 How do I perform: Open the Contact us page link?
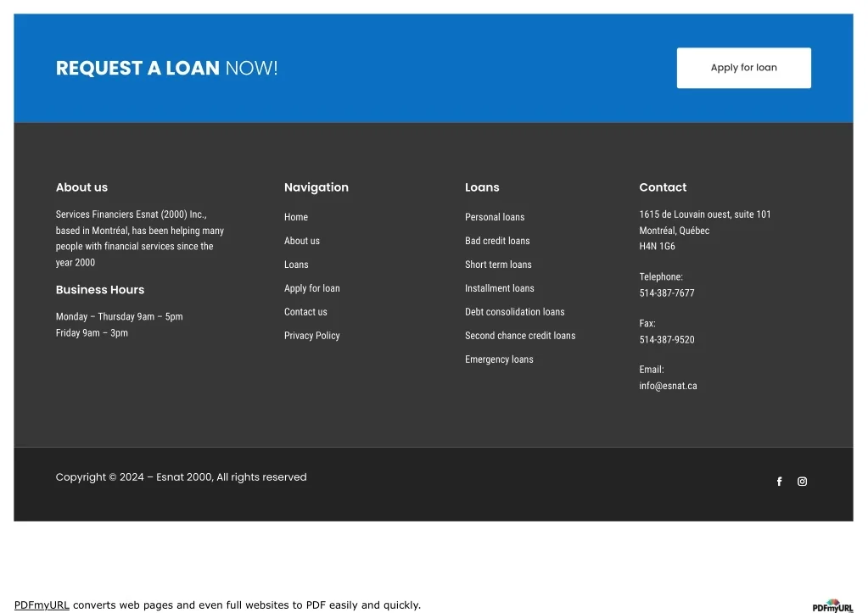pos(305,312)
